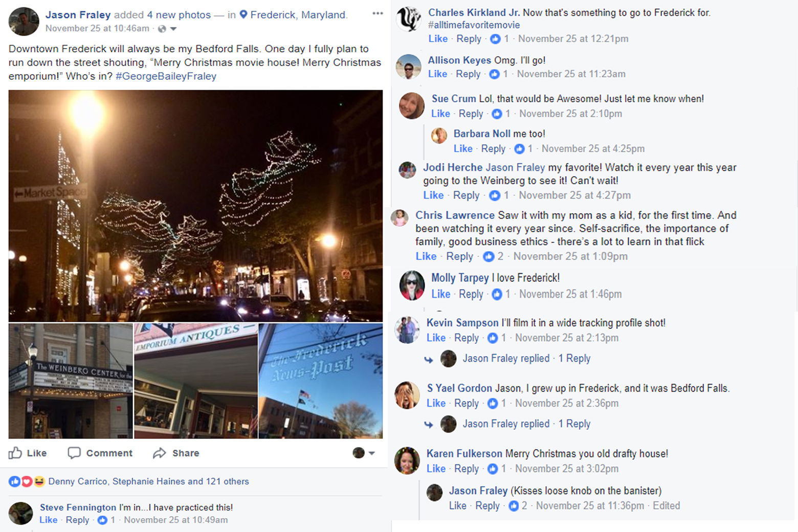Open Jodi Herche's profile link
The width and height of the screenshot is (798, 532).
pos(452,167)
